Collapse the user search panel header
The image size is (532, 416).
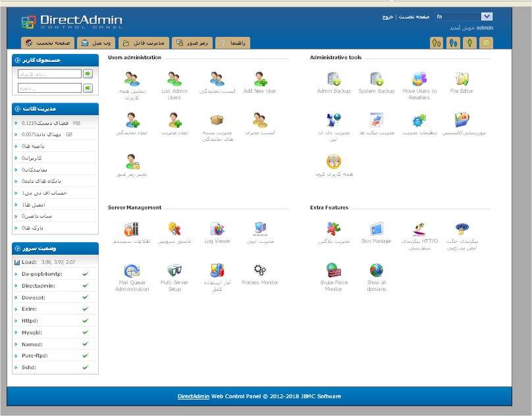click(55, 60)
